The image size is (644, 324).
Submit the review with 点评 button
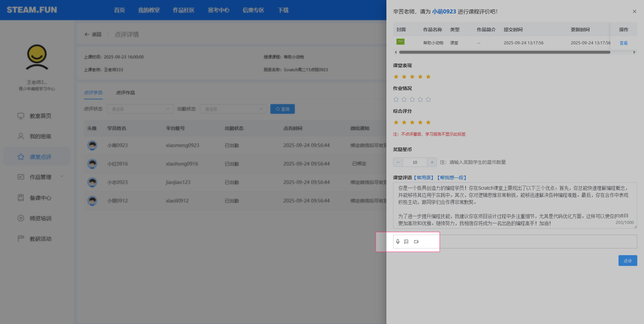pos(628,261)
